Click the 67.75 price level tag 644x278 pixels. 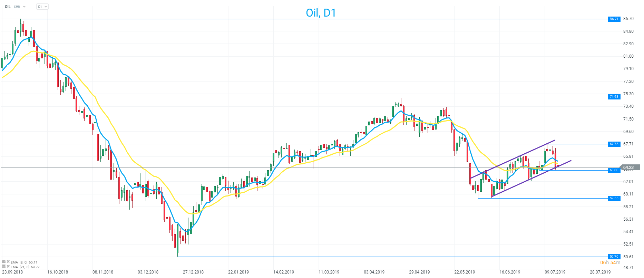(614, 144)
